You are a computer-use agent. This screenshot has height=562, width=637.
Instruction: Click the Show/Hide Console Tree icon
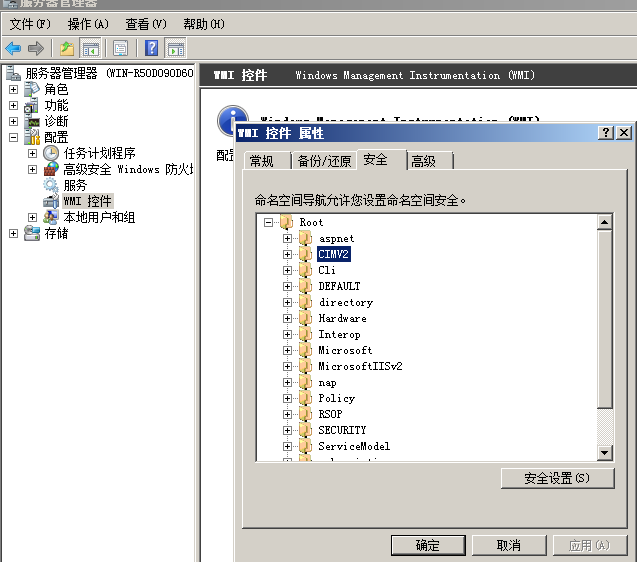90,48
